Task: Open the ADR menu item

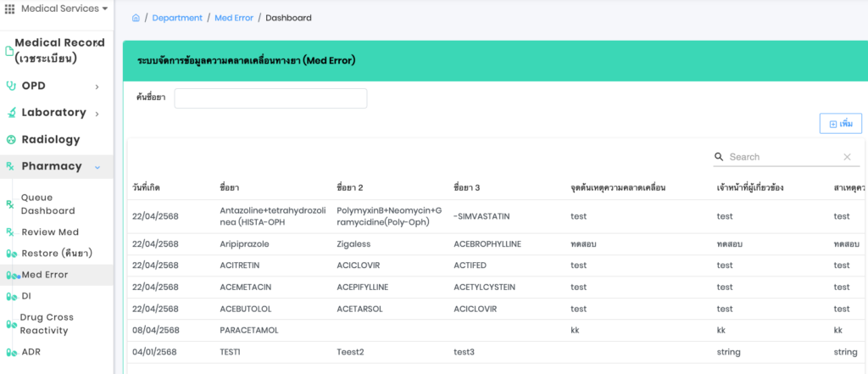Action: click(x=31, y=352)
